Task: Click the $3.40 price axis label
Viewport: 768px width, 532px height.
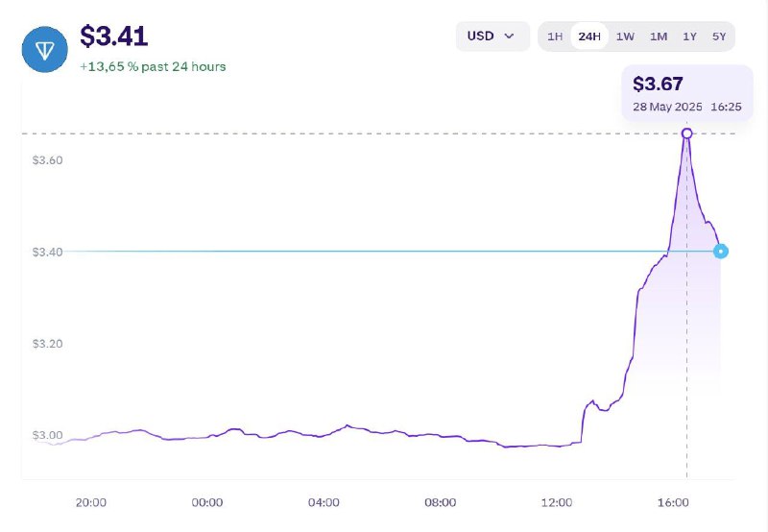Action: [47, 252]
